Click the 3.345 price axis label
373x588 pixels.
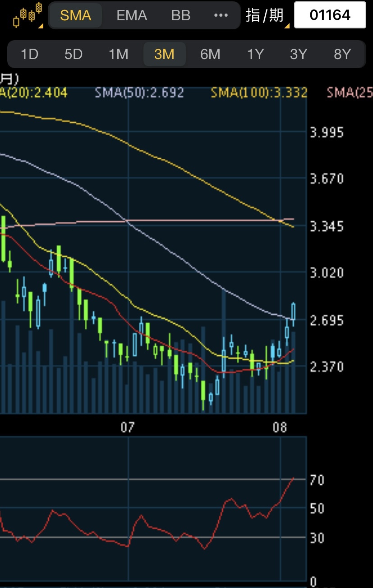click(x=327, y=226)
